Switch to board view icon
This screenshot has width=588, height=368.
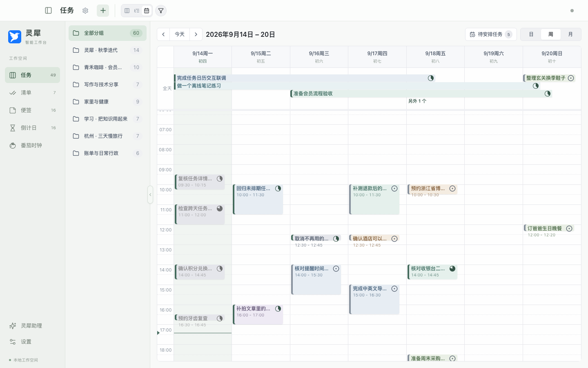click(127, 11)
